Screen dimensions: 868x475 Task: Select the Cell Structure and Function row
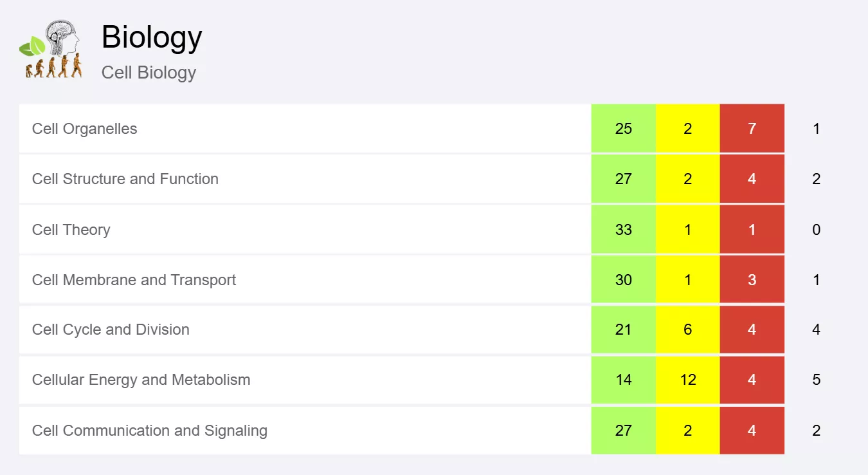[125, 179]
